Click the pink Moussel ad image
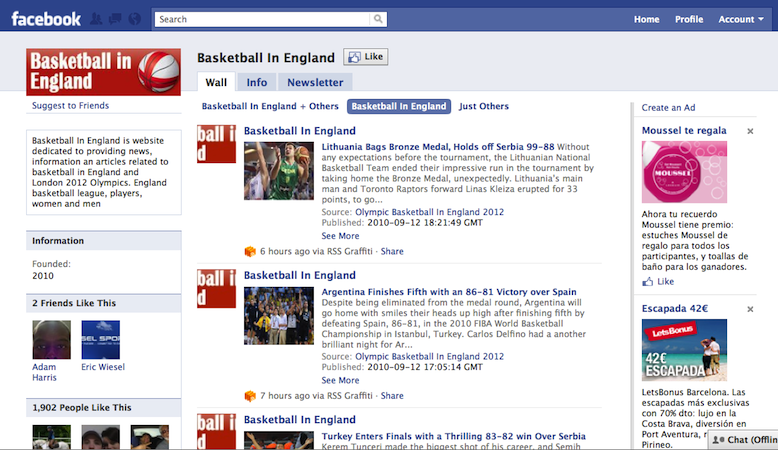 (x=684, y=172)
